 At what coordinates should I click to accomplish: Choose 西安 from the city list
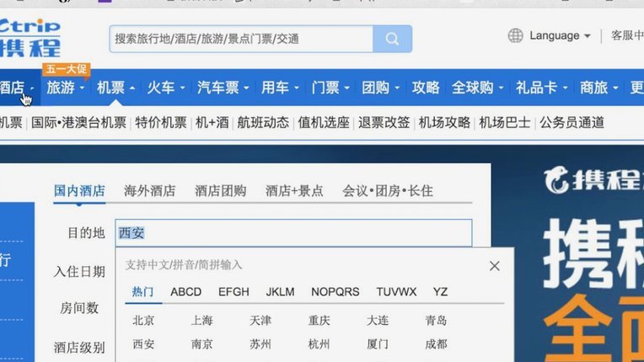(x=143, y=344)
